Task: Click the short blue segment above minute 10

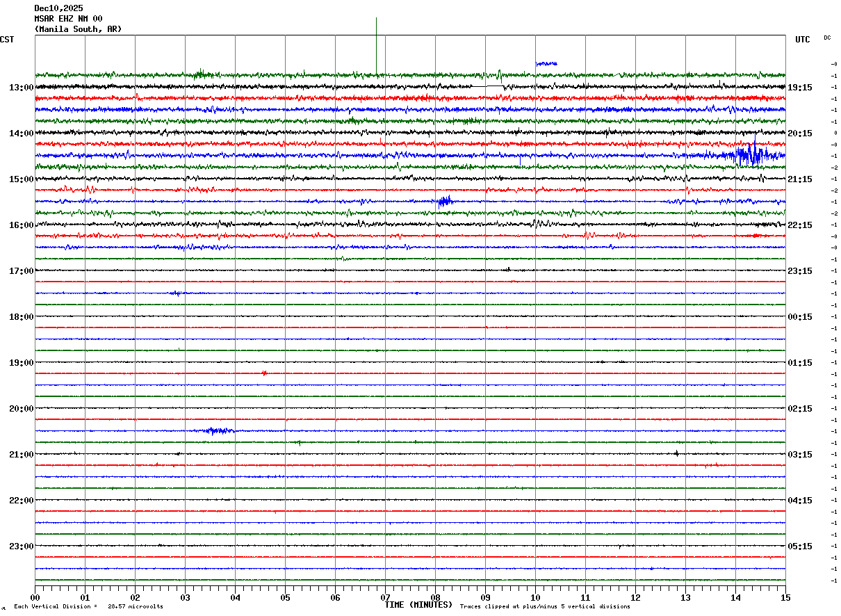Action: (546, 63)
